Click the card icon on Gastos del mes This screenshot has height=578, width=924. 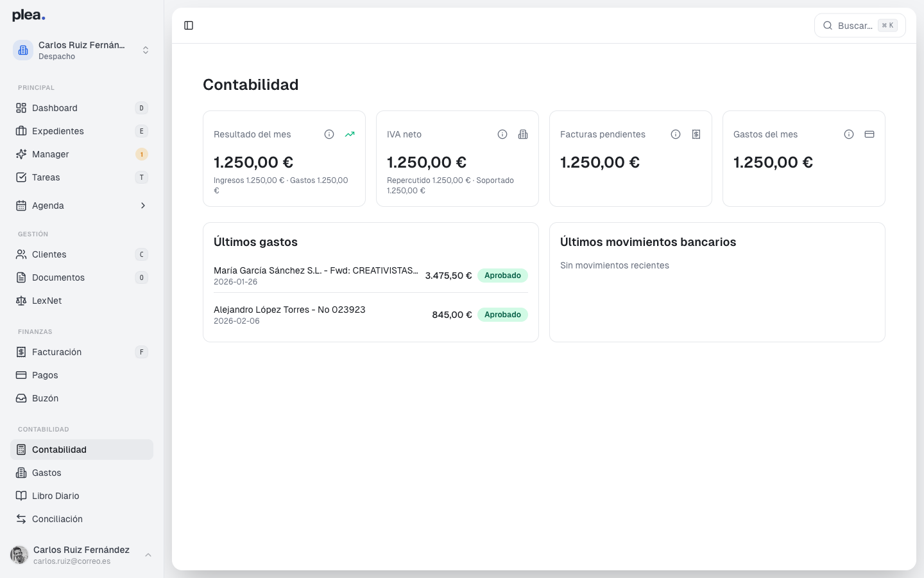pyautogui.click(x=869, y=134)
